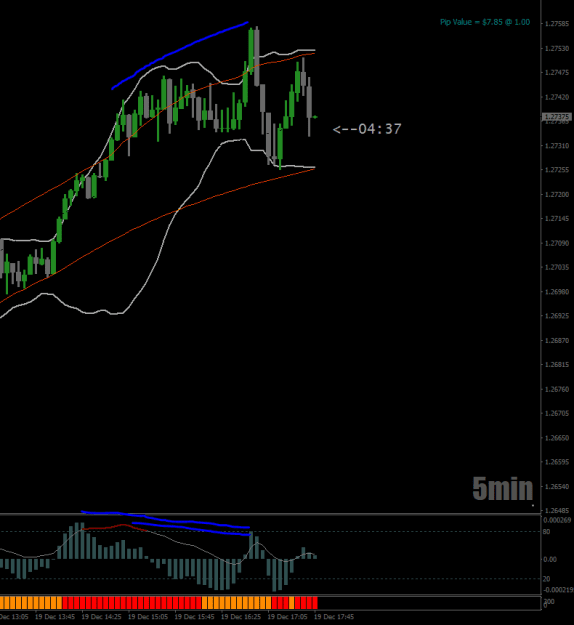Viewport: 574px width, 625px height.
Task: Click the tallest green candle at the price peak
Action: (x=251, y=51)
